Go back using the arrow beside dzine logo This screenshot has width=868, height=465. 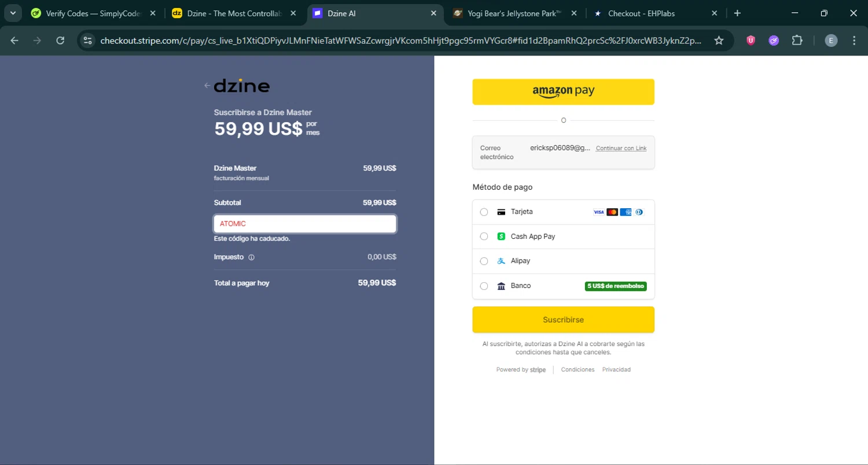pos(207,86)
